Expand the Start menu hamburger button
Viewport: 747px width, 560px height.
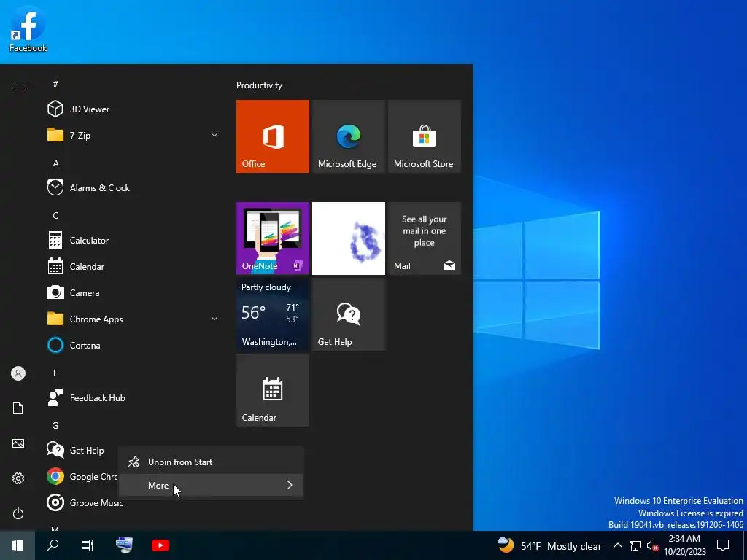(18, 85)
